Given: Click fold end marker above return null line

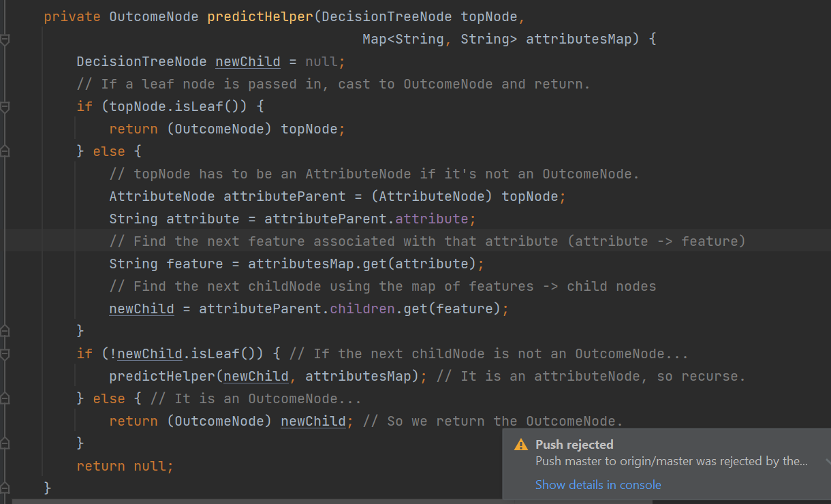Looking at the screenshot, I should [5, 443].
